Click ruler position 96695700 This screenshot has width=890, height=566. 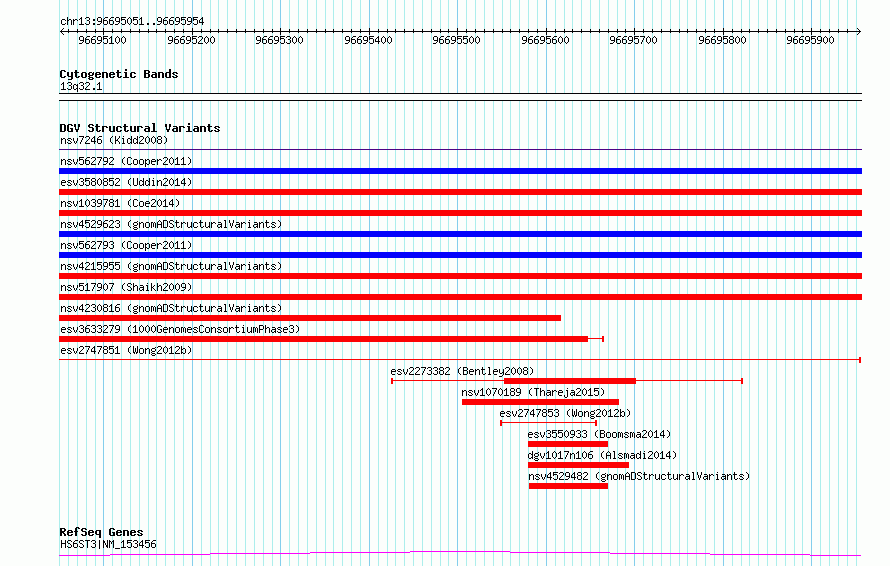pyautogui.click(x=633, y=40)
